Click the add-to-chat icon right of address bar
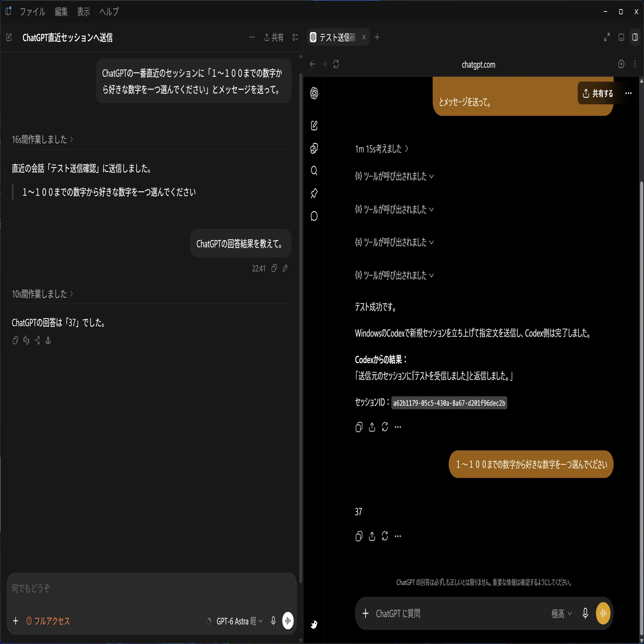This screenshot has width=644, height=644. tap(621, 64)
